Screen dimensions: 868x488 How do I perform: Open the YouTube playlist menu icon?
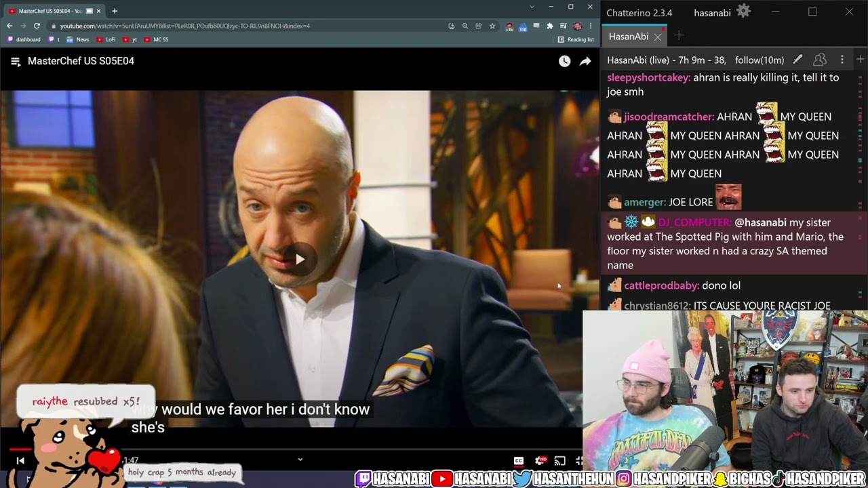16,61
